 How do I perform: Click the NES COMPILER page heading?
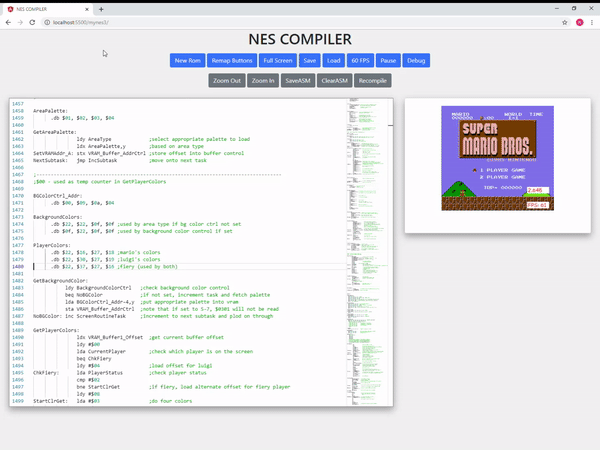(300, 39)
